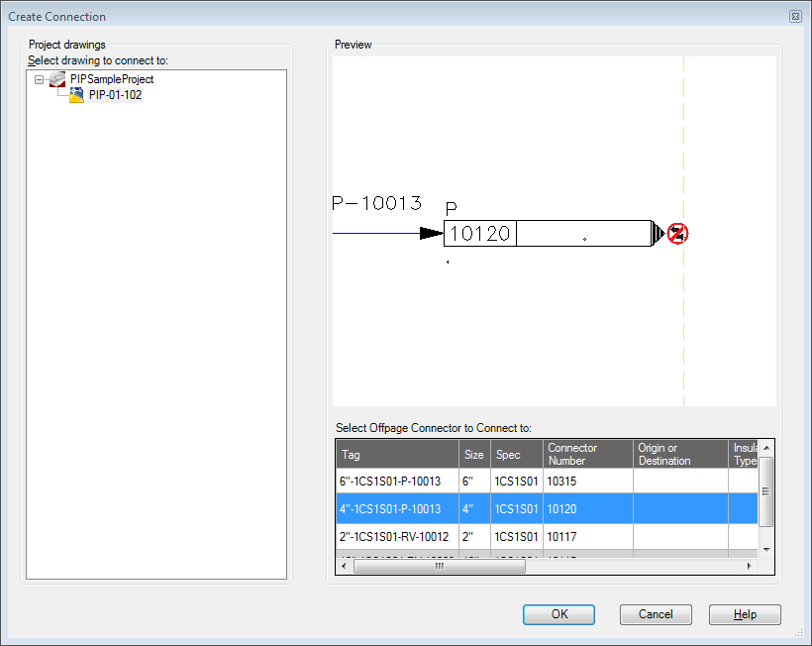This screenshot has height=646, width=812.
Task: Click the Cancel button
Action: click(656, 614)
